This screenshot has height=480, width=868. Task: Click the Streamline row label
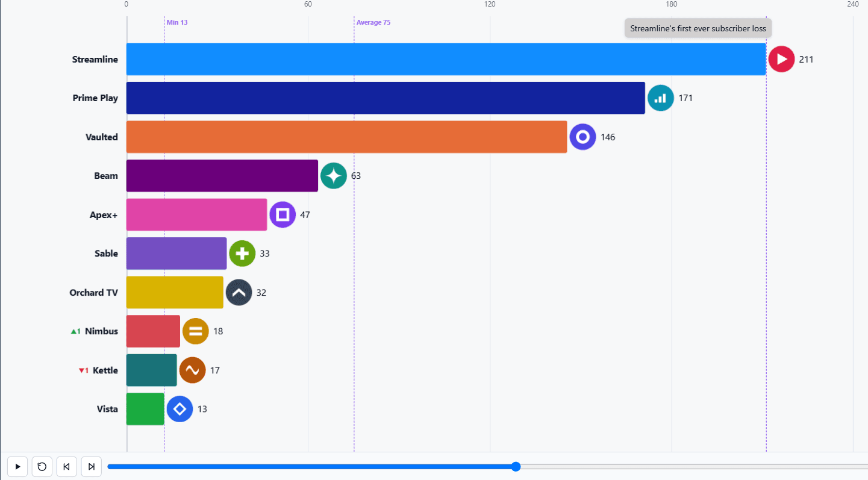95,59
